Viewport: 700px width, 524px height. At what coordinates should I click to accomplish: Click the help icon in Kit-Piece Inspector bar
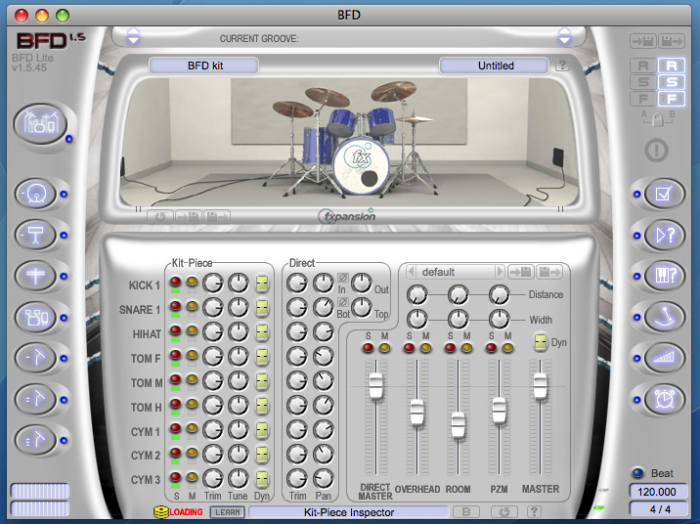[533, 512]
